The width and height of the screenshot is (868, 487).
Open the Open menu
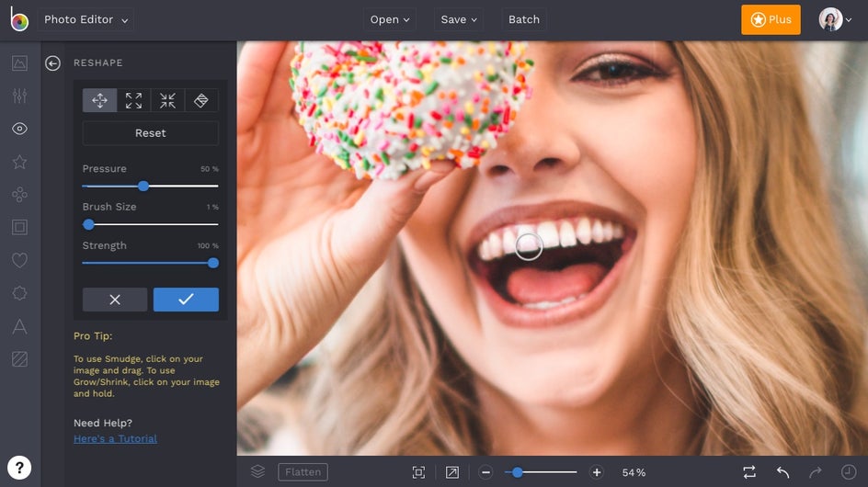click(x=390, y=19)
